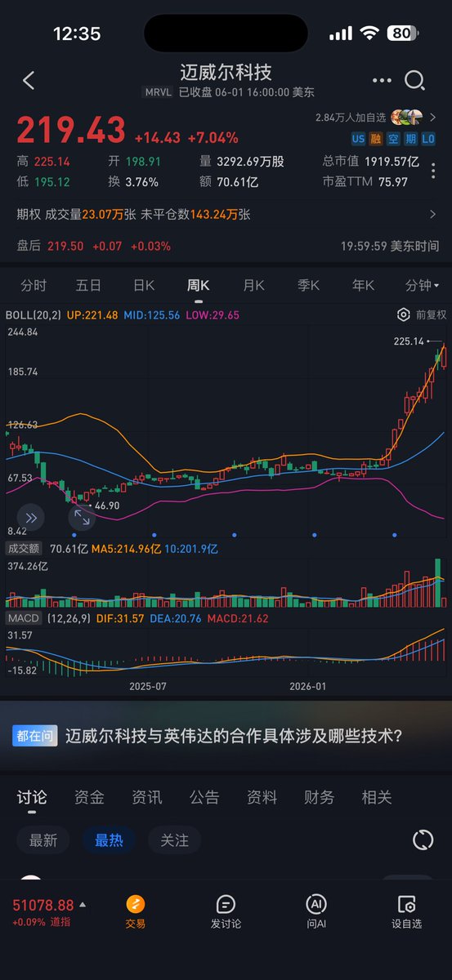This screenshot has height=980, width=452.
Task: Filter discussions by 关注
Action: 174,840
